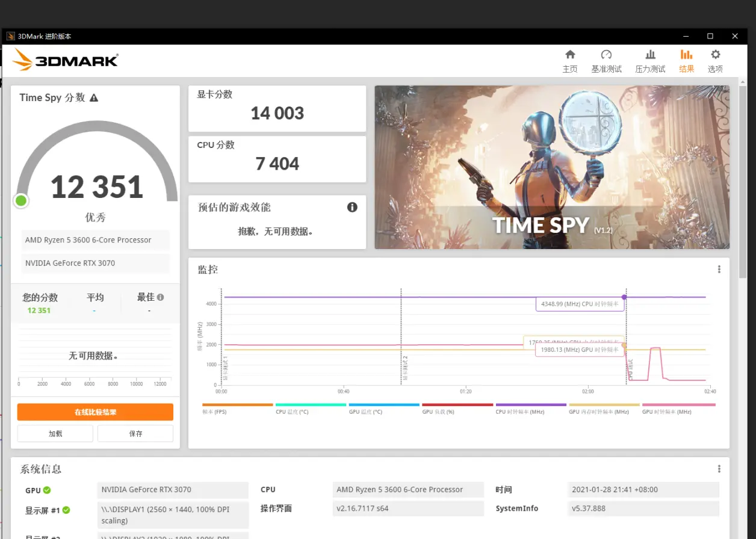Image resolution: width=756 pixels, height=539 pixels.
Task: Click the 加载 button
Action: click(55, 433)
